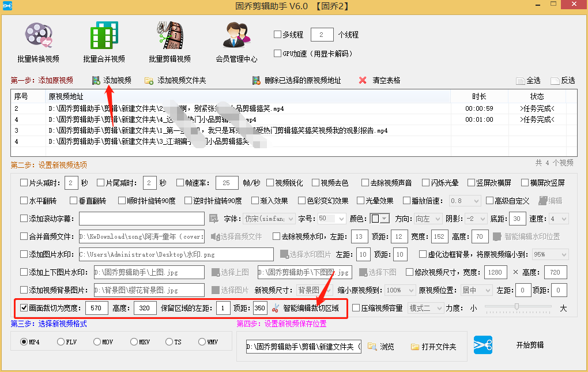Select the WMV format radio button
Viewport: 588px width, 372px height.
[202, 341]
